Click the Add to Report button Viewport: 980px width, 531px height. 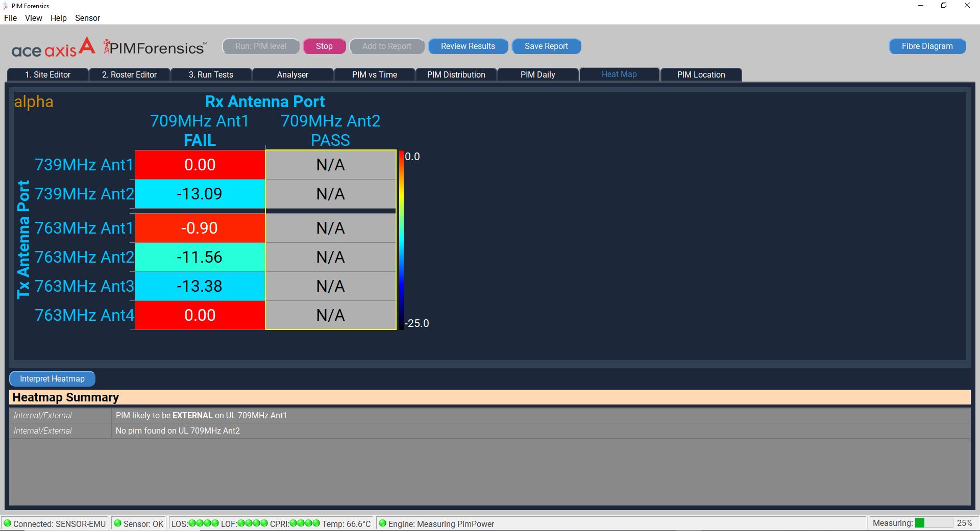coord(387,46)
